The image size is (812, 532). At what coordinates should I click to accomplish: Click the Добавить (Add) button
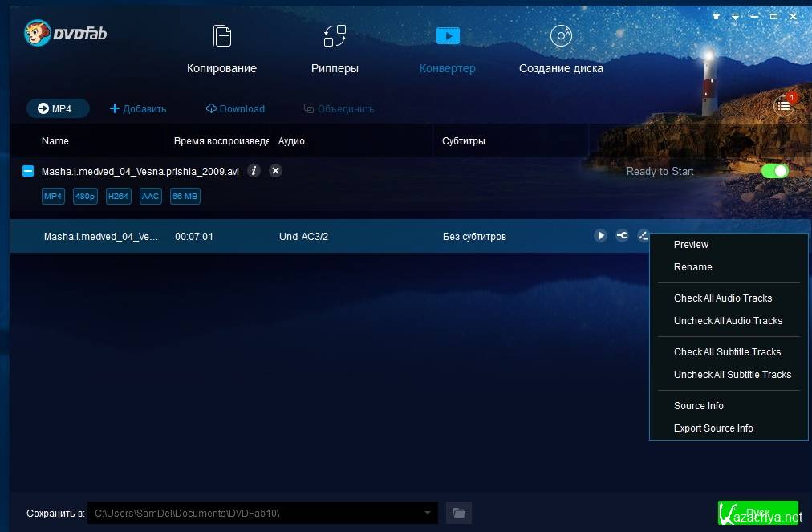tap(137, 109)
